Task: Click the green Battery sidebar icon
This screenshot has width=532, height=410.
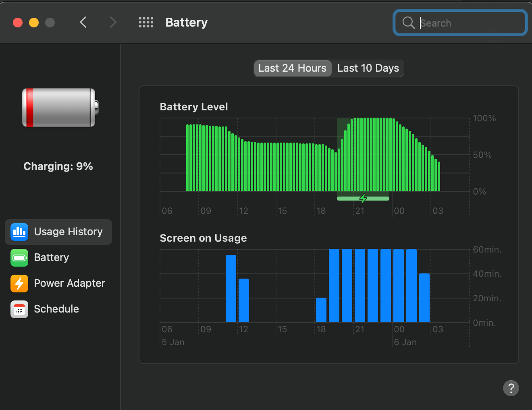Action: [x=19, y=258]
